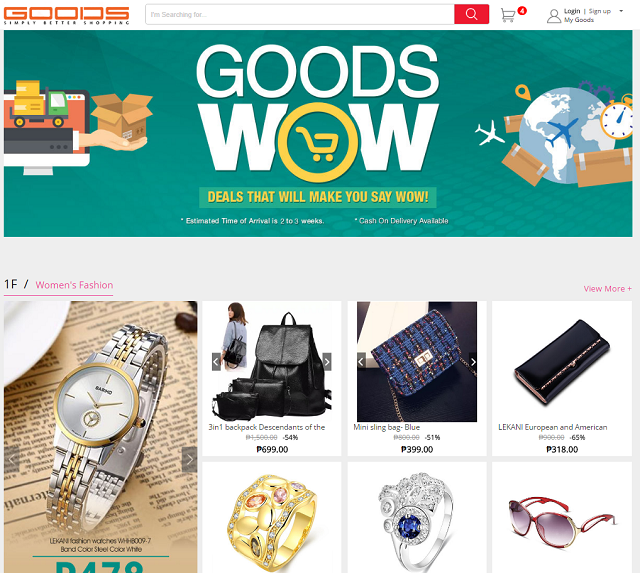Click the Goods Wow deals banner
This screenshot has width=640, height=573.
click(318, 133)
